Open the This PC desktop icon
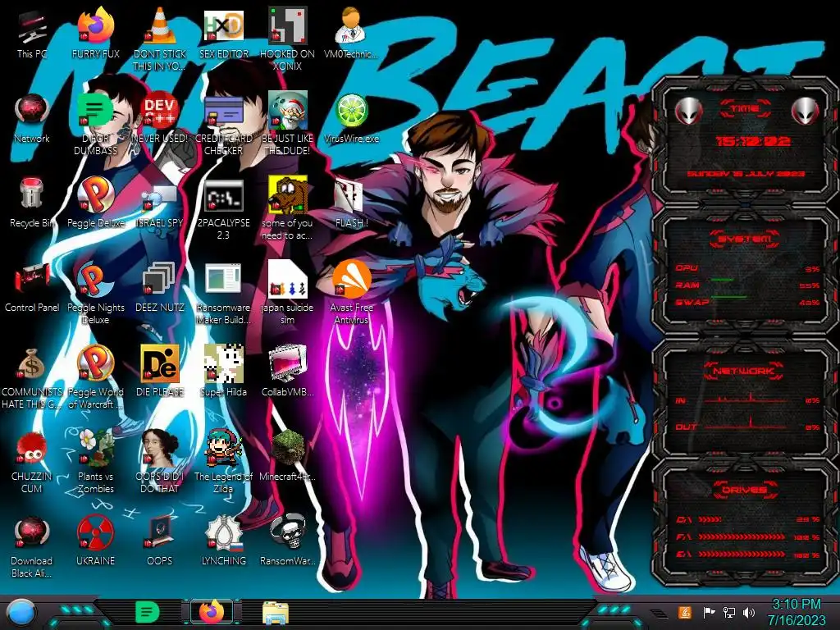The height and width of the screenshot is (630, 840). point(32,27)
